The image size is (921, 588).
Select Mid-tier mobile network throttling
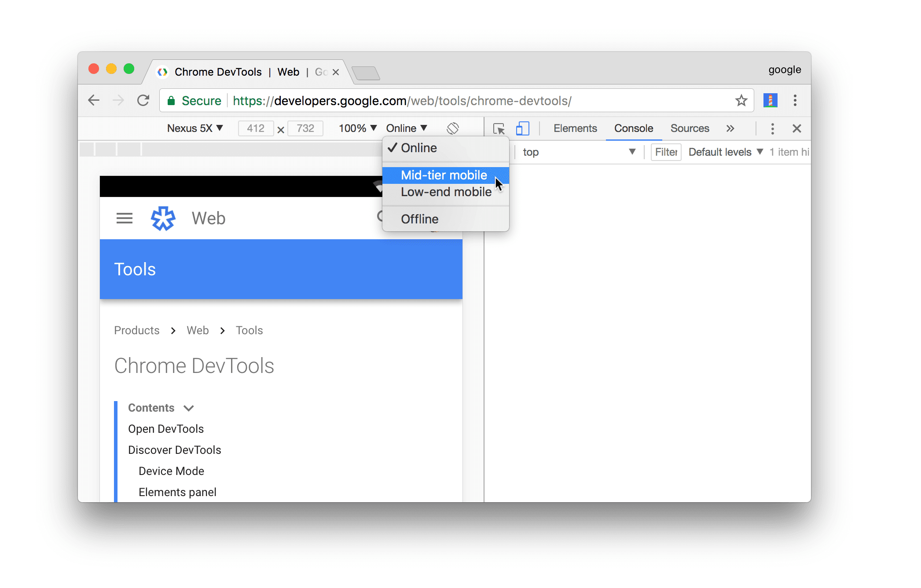tap(444, 175)
